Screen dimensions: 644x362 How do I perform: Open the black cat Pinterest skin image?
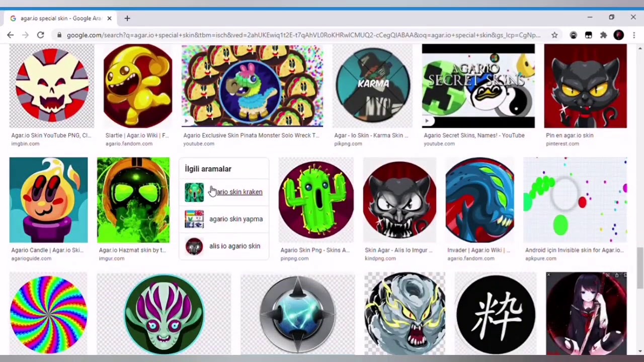tap(586, 86)
